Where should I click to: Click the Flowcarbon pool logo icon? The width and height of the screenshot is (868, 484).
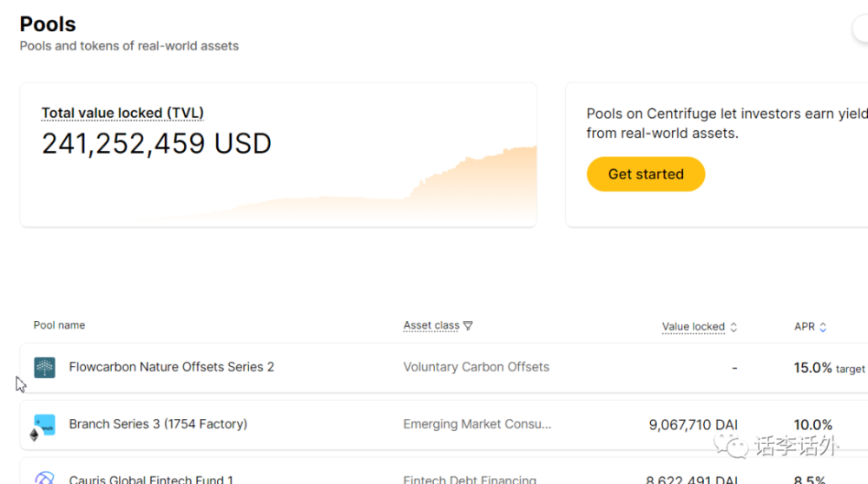pyautogui.click(x=44, y=367)
